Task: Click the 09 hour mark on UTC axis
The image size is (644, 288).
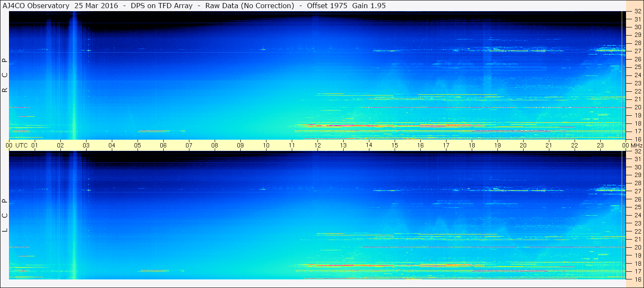Action: (240, 145)
